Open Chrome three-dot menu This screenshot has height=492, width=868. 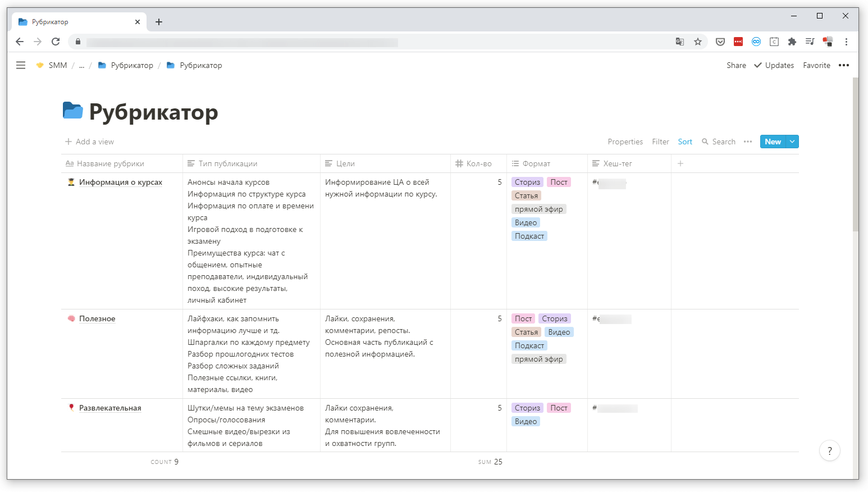[x=846, y=42]
